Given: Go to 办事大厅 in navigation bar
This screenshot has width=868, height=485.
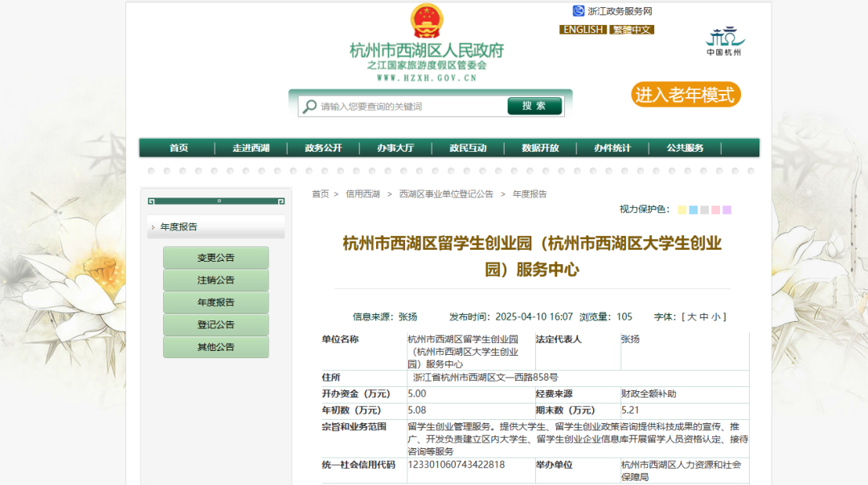Looking at the screenshot, I should pos(395,148).
